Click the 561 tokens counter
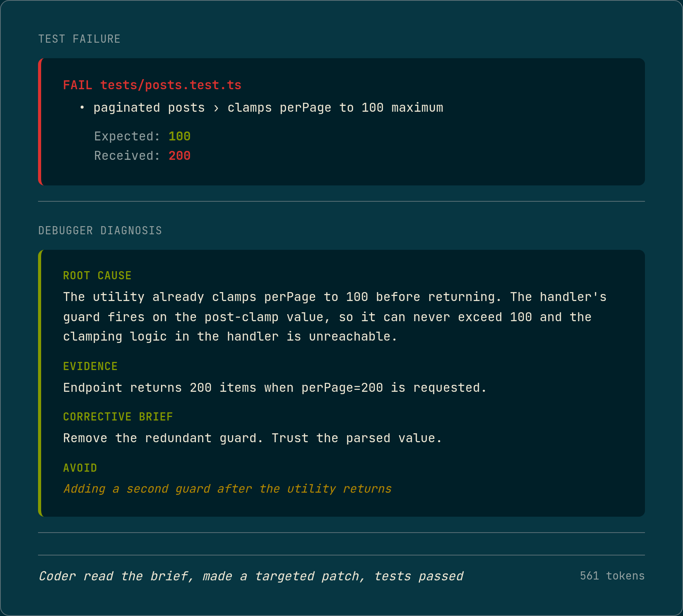The width and height of the screenshot is (683, 616). (x=612, y=576)
